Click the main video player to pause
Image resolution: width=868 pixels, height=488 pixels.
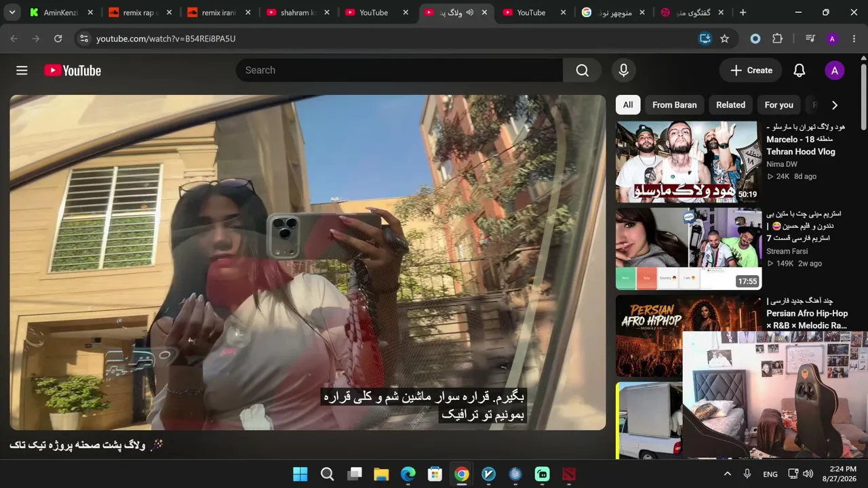coord(308,262)
